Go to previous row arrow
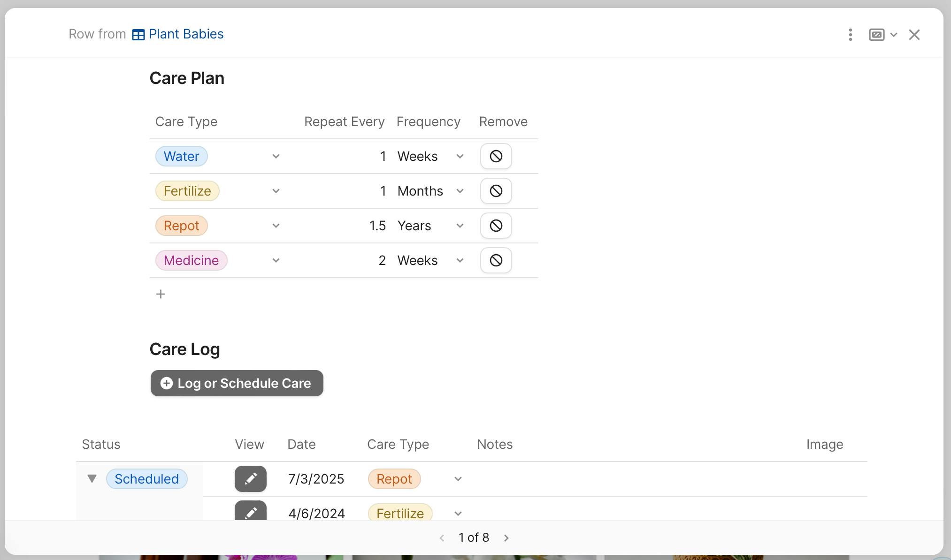The width and height of the screenshot is (951, 560). coord(442,538)
